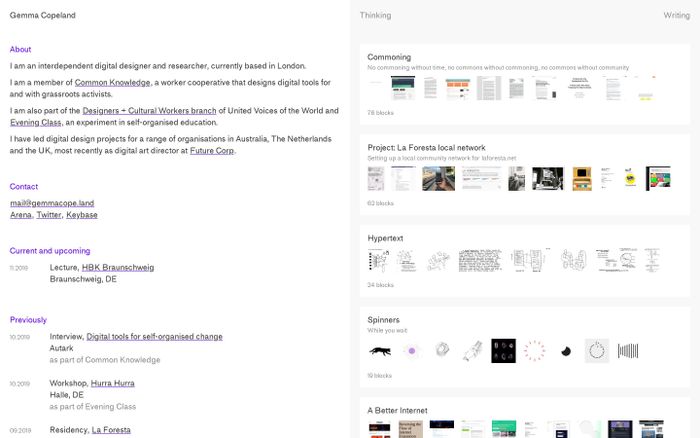
Task: Click the mail@gemmacope.land email link
Action: (52, 203)
